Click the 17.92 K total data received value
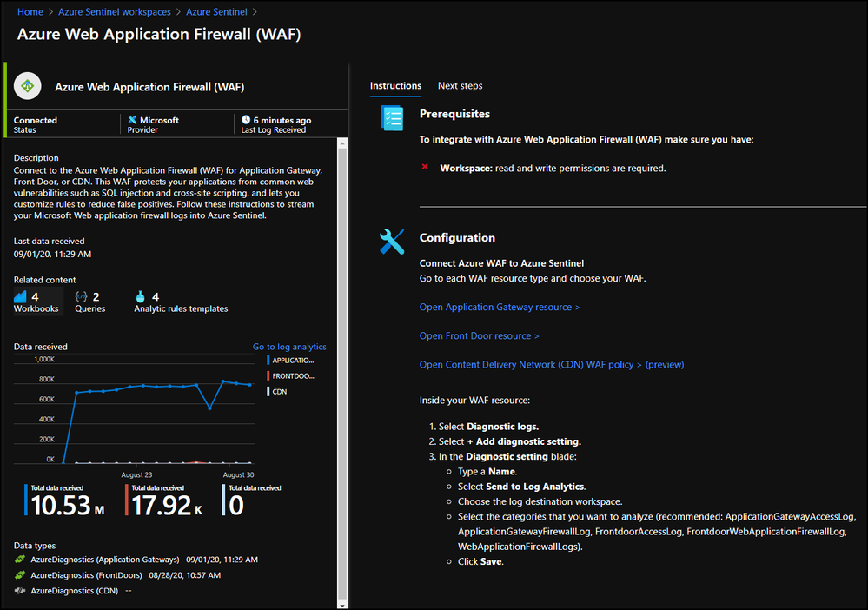Image resolution: width=868 pixels, height=610 pixels. (167, 505)
